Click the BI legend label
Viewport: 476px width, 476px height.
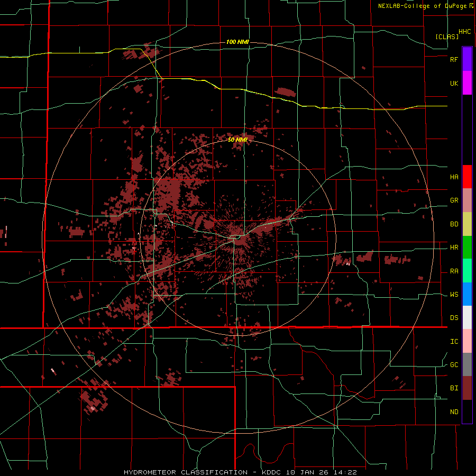click(x=454, y=388)
